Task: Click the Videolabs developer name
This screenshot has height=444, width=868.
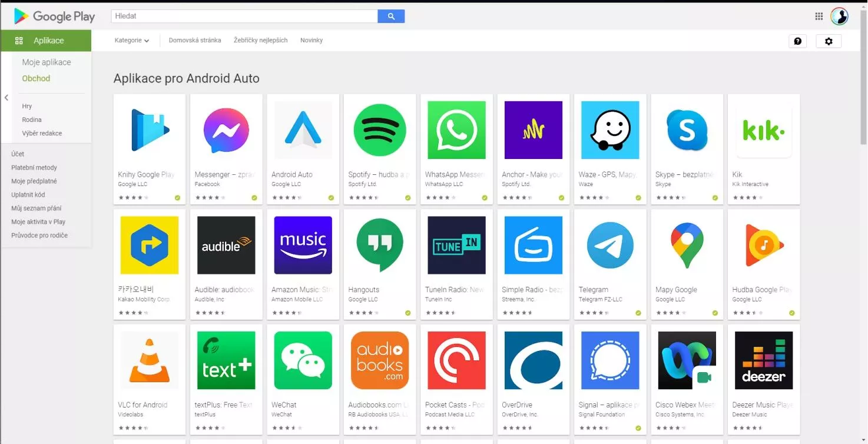Action: (x=131, y=415)
